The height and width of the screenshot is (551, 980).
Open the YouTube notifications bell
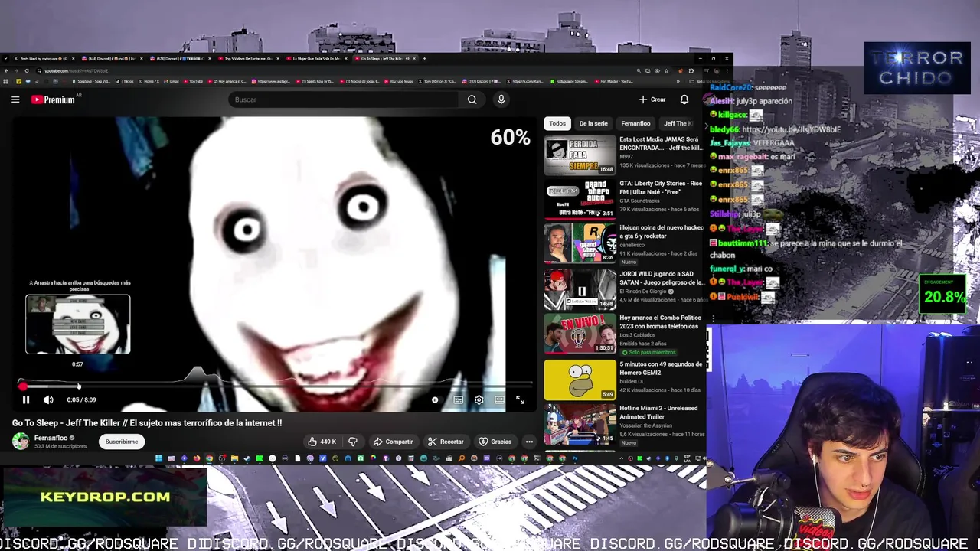coord(684,99)
